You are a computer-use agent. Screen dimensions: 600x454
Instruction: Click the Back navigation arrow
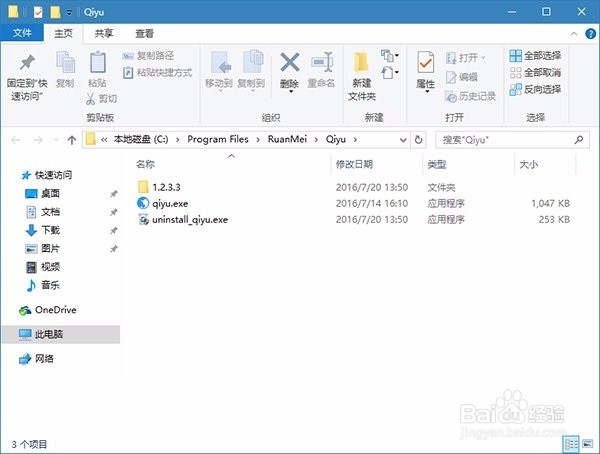pos(16,140)
